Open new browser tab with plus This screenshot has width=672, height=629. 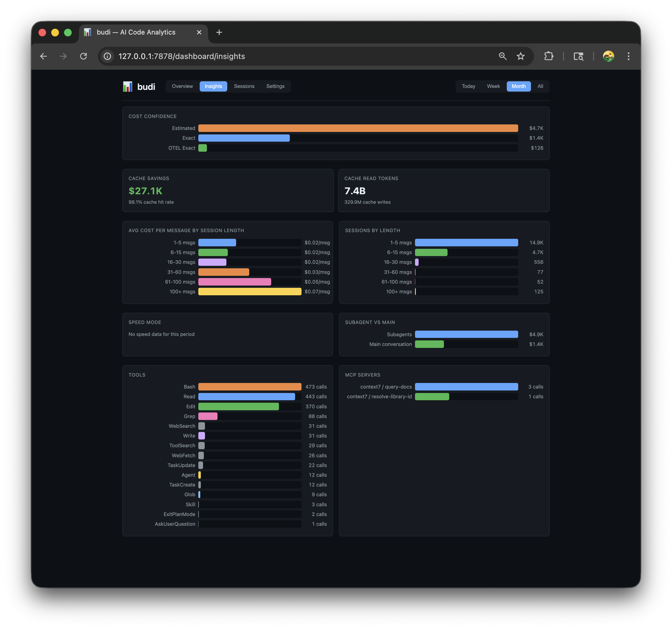point(219,32)
